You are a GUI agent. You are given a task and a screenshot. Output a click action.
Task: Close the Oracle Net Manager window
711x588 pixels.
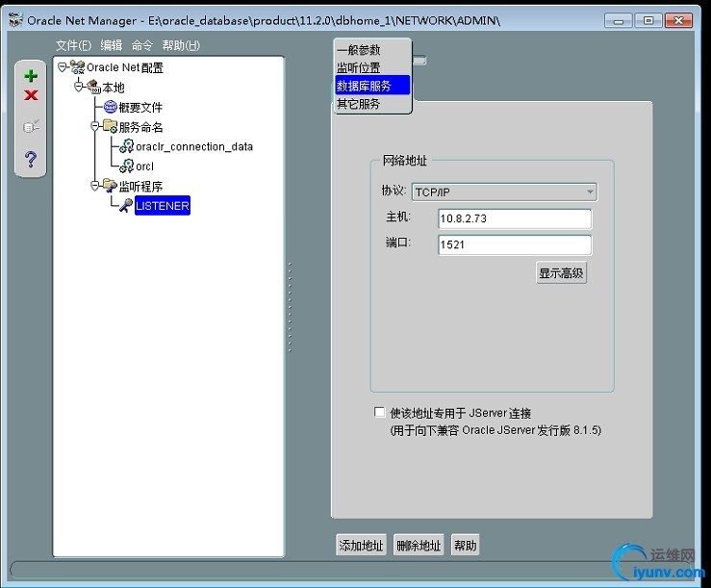[x=678, y=20]
